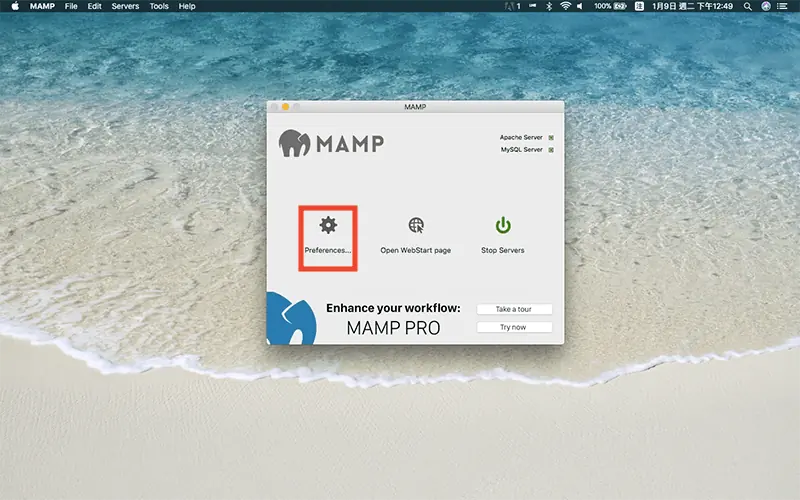This screenshot has height=500, width=800.
Task: Click the blue MAMP PRO elephant icon
Action: 291,318
